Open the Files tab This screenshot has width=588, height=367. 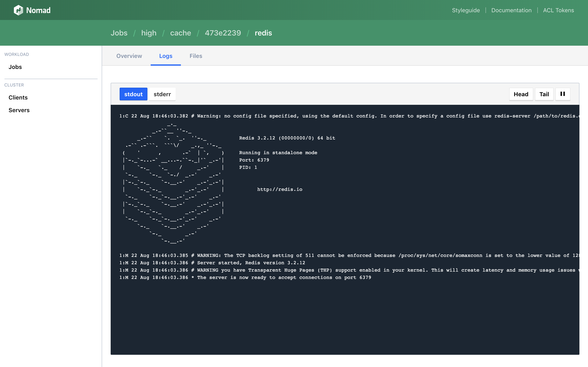coord(196,56)
